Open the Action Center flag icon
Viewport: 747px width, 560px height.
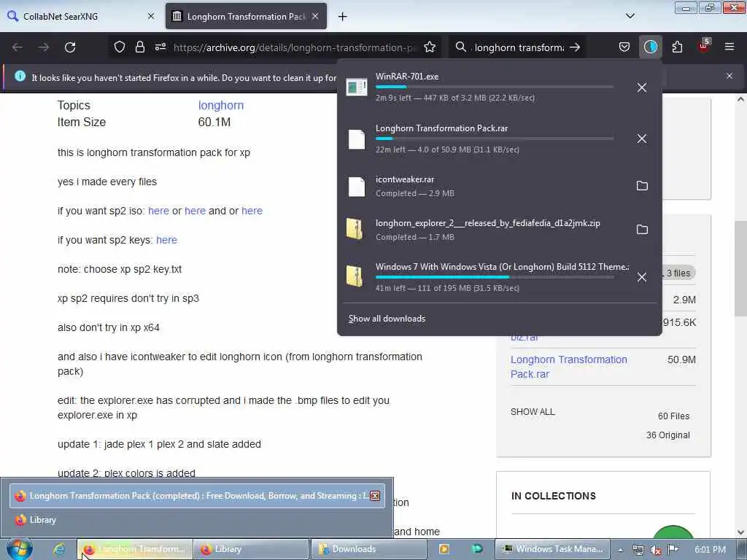coord(673,550)
